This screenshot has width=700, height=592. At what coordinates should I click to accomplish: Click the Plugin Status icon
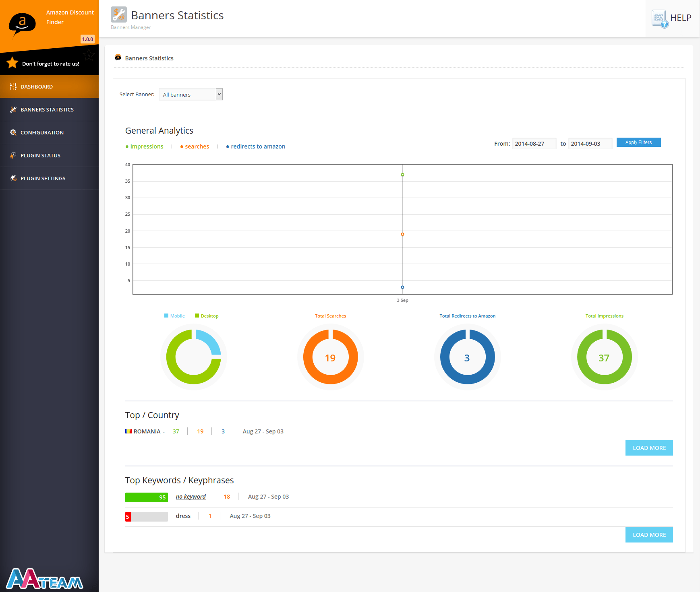[13, 155]
